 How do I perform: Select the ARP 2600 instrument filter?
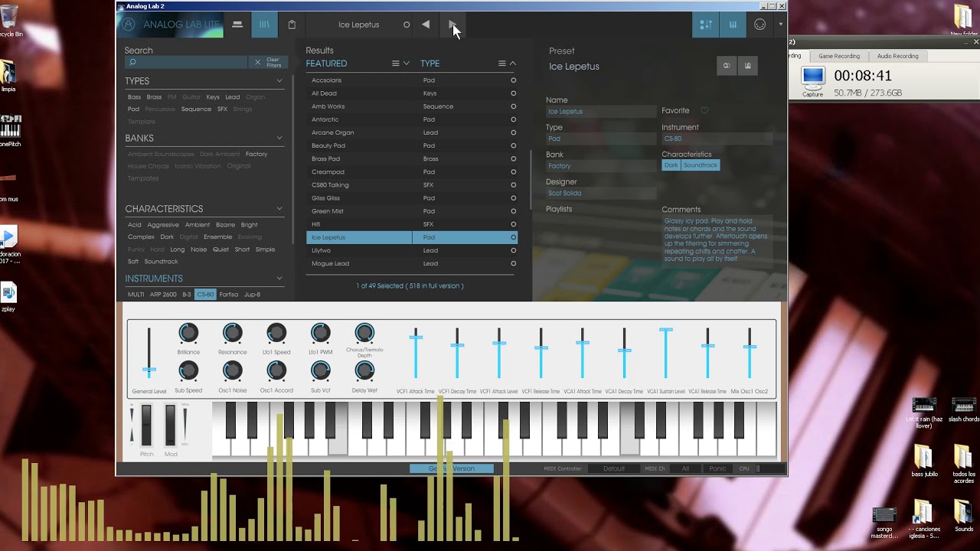163,295
